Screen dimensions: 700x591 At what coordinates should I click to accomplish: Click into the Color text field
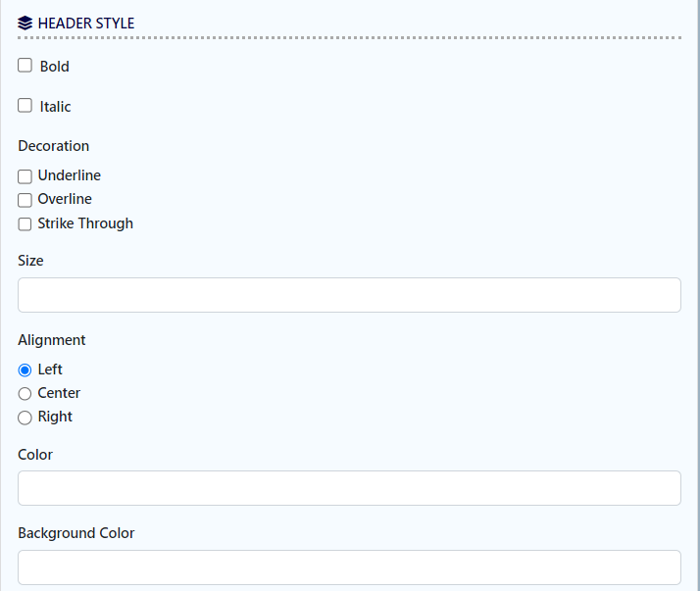[349, 488]
